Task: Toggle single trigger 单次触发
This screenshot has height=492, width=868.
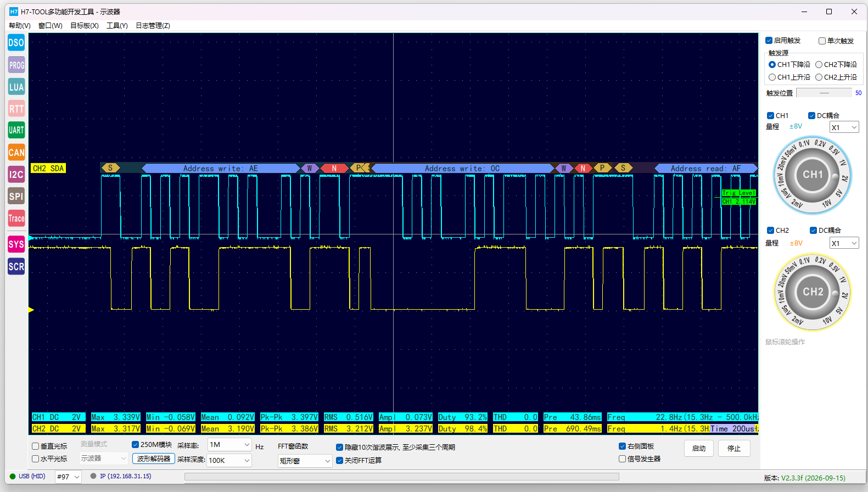Action: (822, 41)
